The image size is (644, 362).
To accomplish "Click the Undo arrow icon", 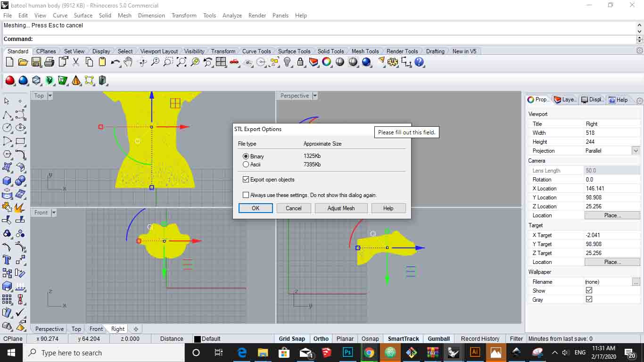I will click(115, 62).
